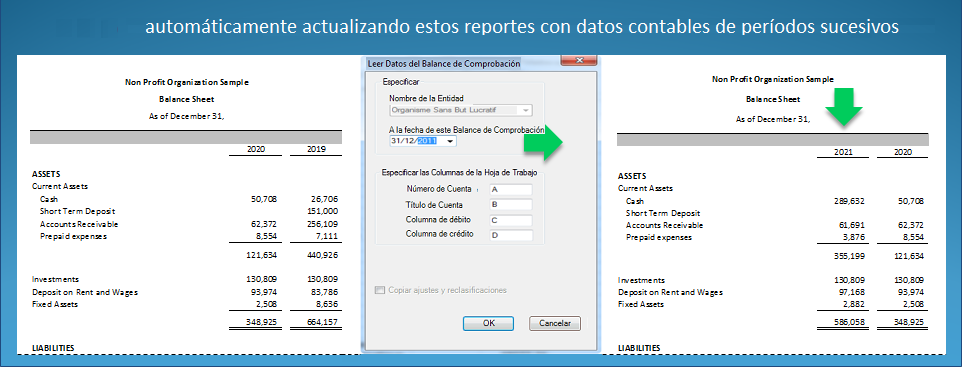
Task: Click the Cancelar button
Action: tap(555, 323)
